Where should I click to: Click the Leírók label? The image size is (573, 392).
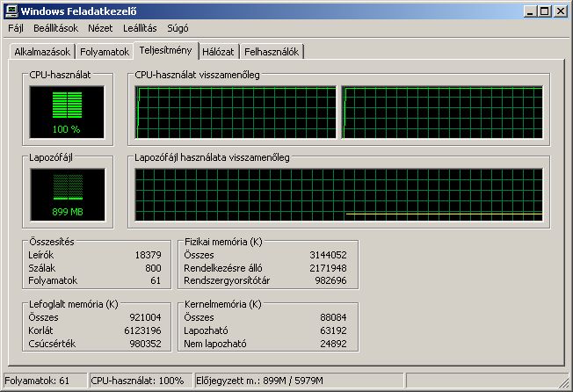[x=41, y=255]
